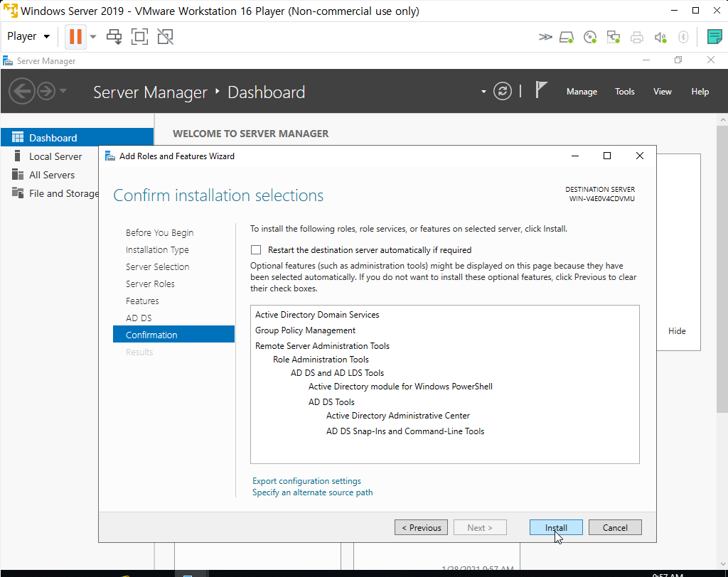Select Local Server in the sidebar

point(55,156)
